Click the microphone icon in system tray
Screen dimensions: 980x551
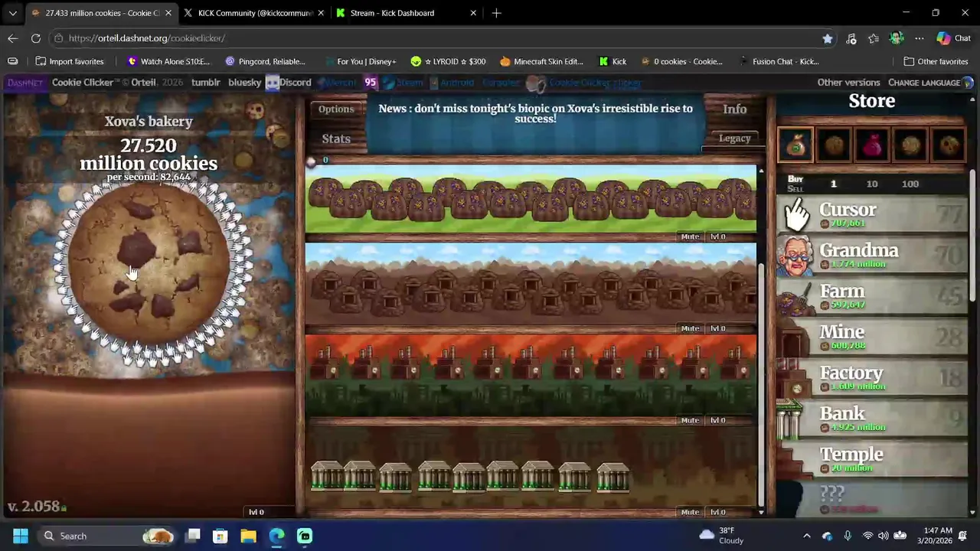tap(848, 536)
